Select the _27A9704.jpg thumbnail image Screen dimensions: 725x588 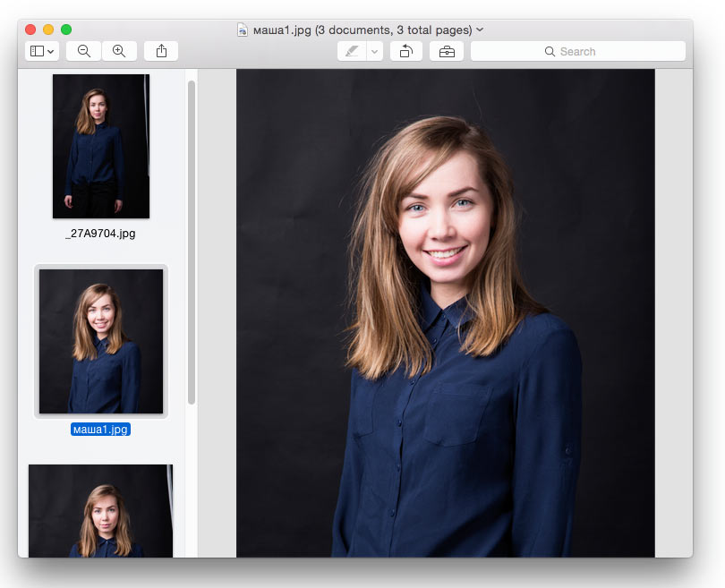point(100,146)
